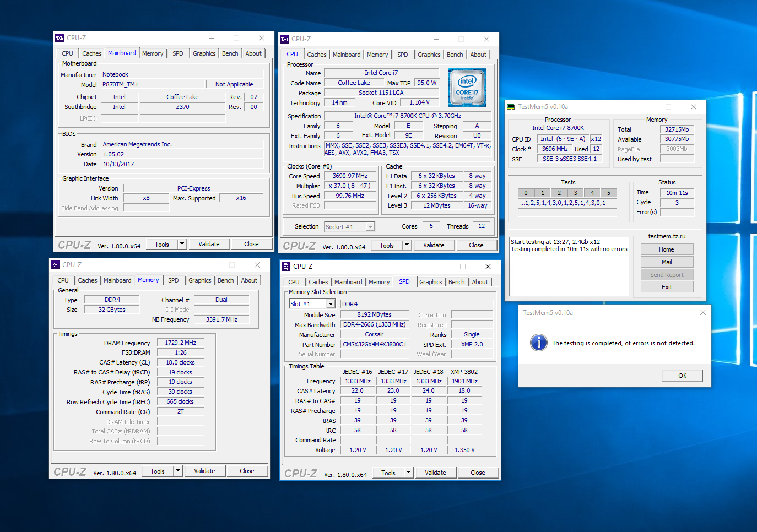Switch to the Bench tab in the Processor window

(x=455, y=55)
